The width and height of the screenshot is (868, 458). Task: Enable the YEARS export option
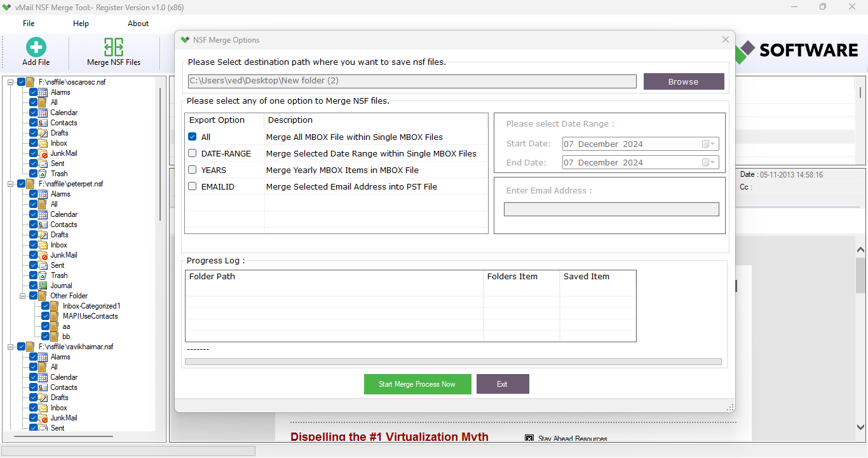click(192, 170)
